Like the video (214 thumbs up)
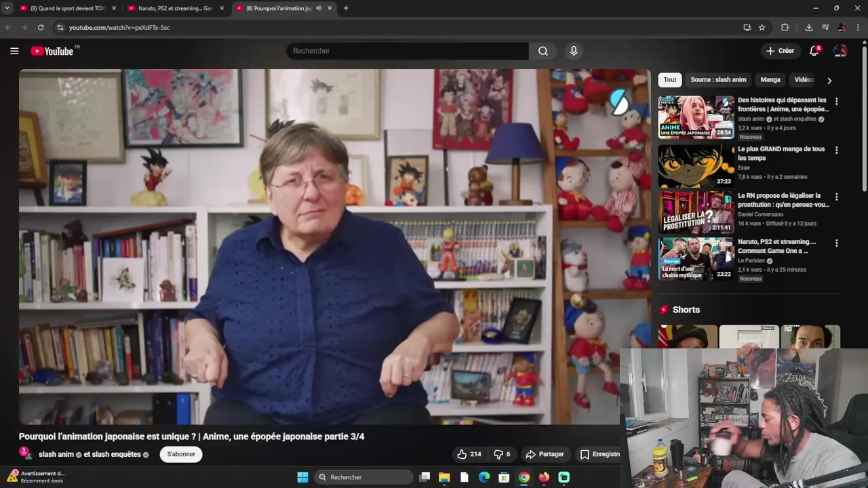 pyautogui.click(x=469, y=454)
